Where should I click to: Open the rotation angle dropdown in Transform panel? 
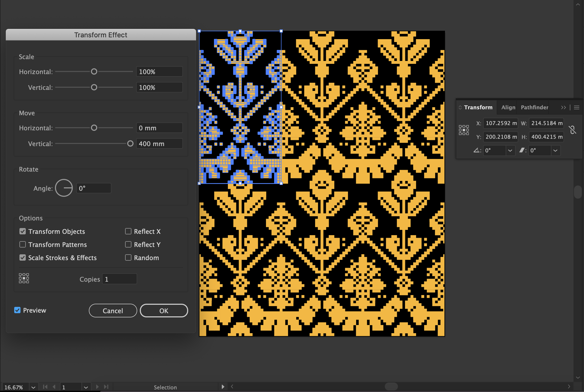click(510, 151)
